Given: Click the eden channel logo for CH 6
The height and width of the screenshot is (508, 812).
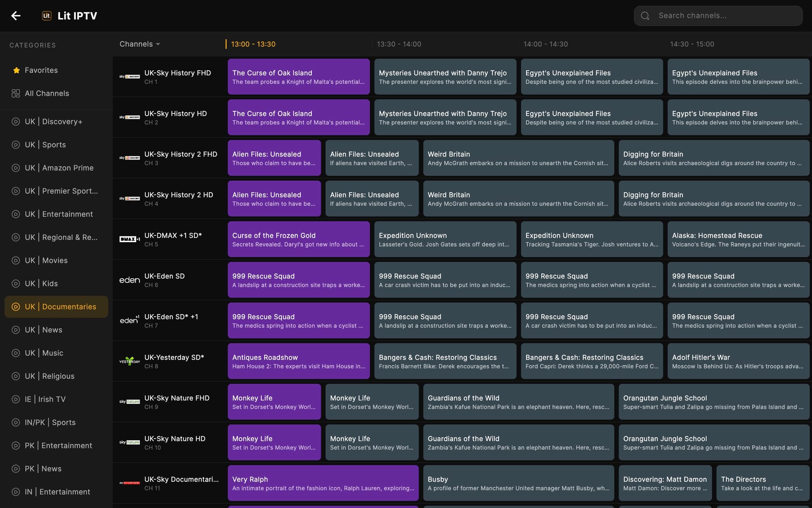Looking at the screenshot, I should [x=129, y=279].
